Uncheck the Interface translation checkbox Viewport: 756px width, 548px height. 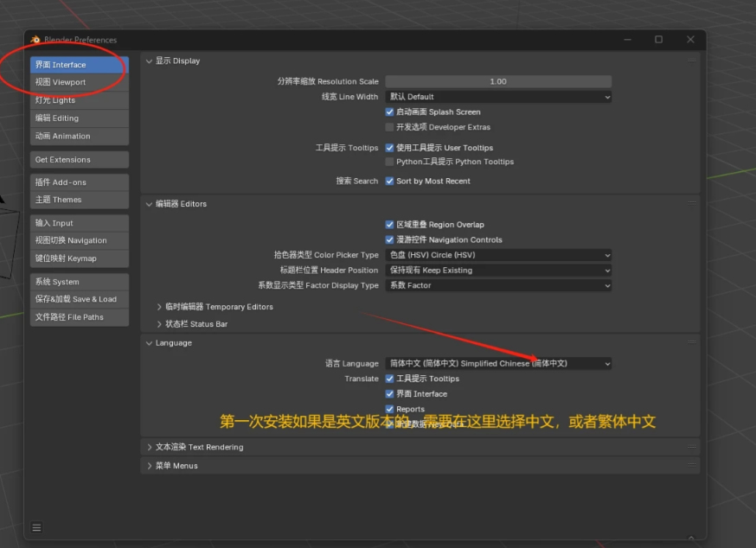pos(389,394)
